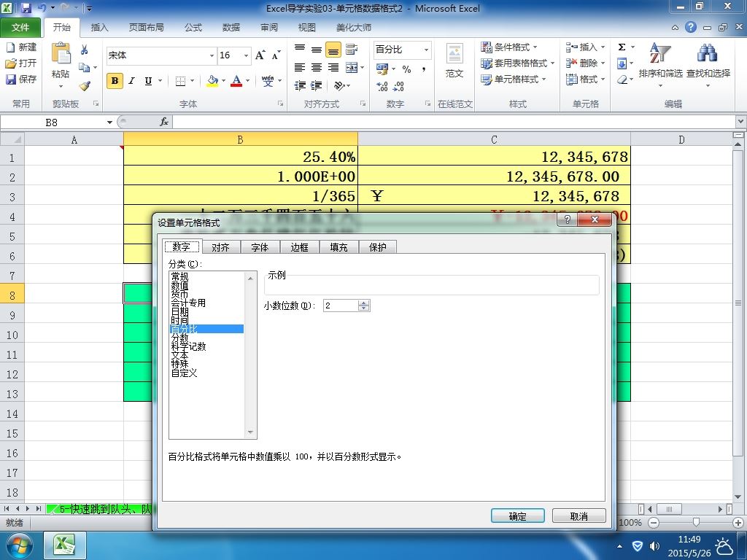
Task: Align text left in cell
Action: click(300, 68)
